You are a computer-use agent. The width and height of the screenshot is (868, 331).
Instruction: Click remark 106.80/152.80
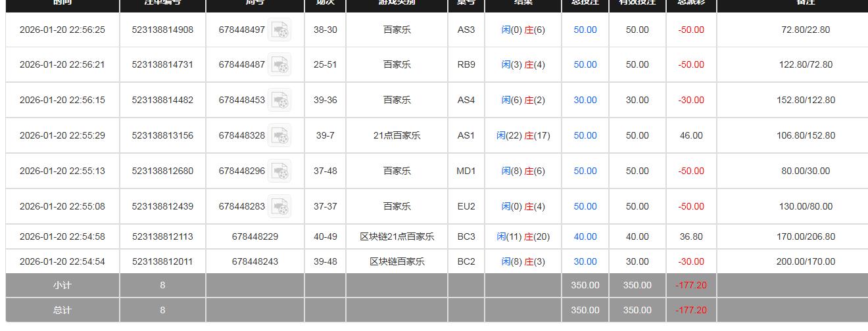click(x=806, y=135)
